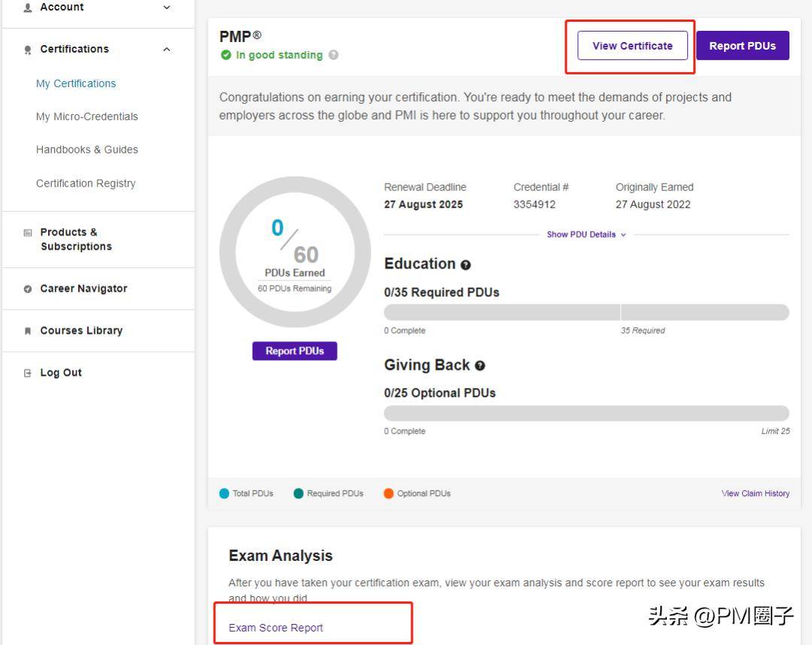Click the blue Total PDUs legend dot
The width and height of the screenshot is (812, 645).
[x=224, y=493]
